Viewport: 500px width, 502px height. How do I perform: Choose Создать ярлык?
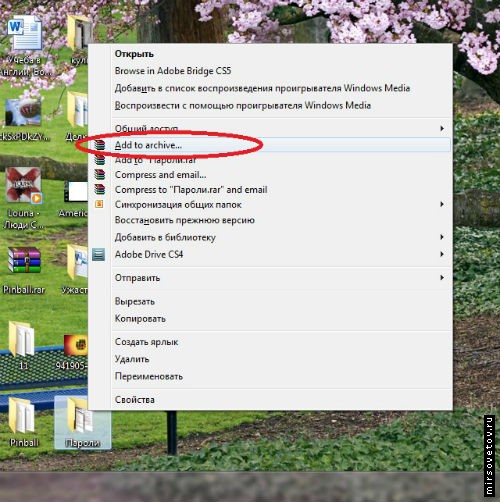pos(146,342)
